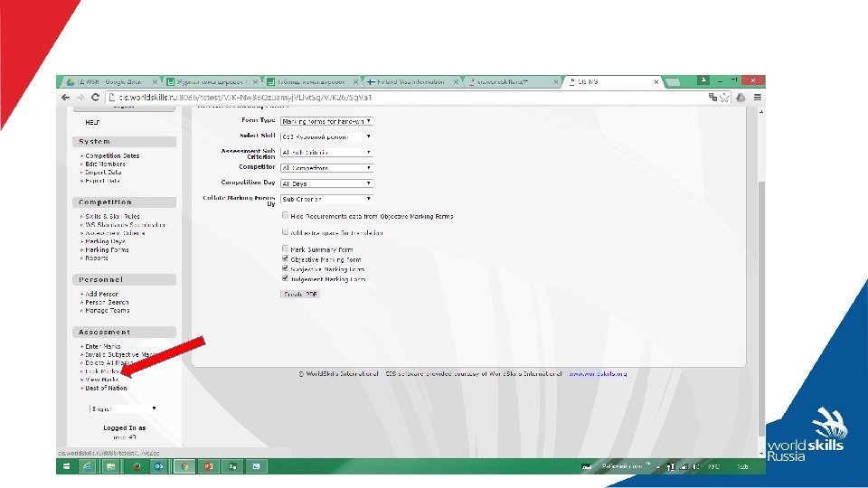Open Marking Forms in the sidebar
Screen dimensions: 868x488
coord(107,250)
